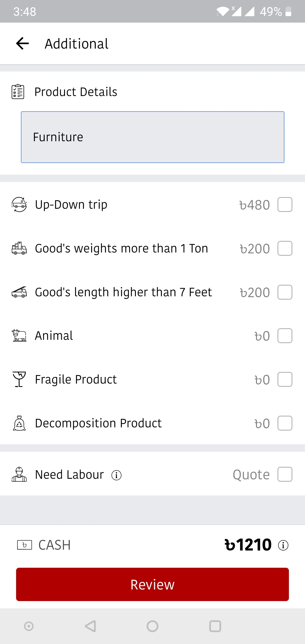This screenshot has height=644, width=305.
Task: Tap the Fragile Product glass icon
Action: point(19,379)
